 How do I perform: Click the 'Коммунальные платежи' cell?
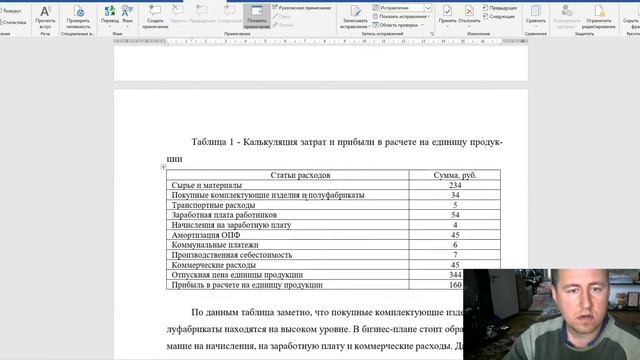point(288,245)
